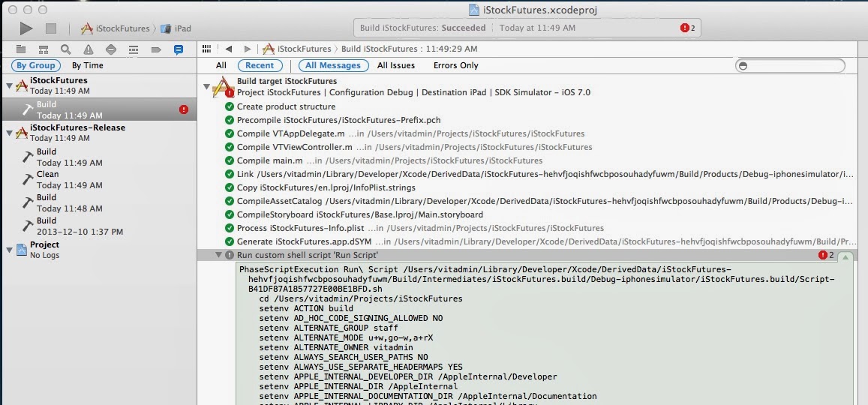The image size is (868, 405).
Task: Go back with the jump bar arrow
Action: tap(228, 49)
